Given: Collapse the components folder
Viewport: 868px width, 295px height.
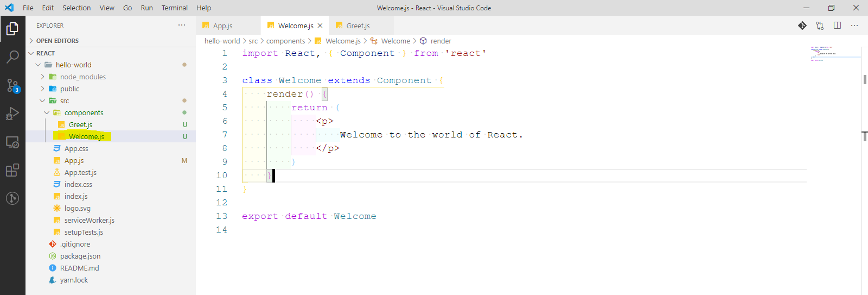Looking at the screenshot, I should [111, 112].
